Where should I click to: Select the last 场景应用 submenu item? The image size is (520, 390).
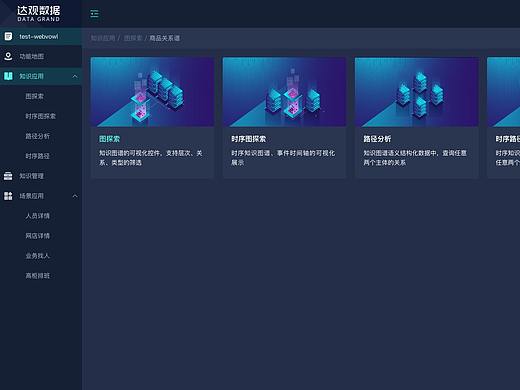click(37, 276)
